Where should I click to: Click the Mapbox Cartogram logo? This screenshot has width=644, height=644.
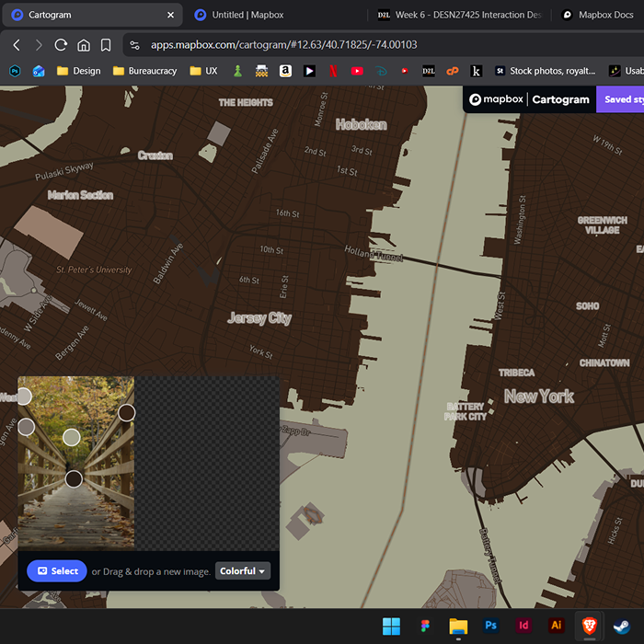pyautogui.click(x=529, y=99)
